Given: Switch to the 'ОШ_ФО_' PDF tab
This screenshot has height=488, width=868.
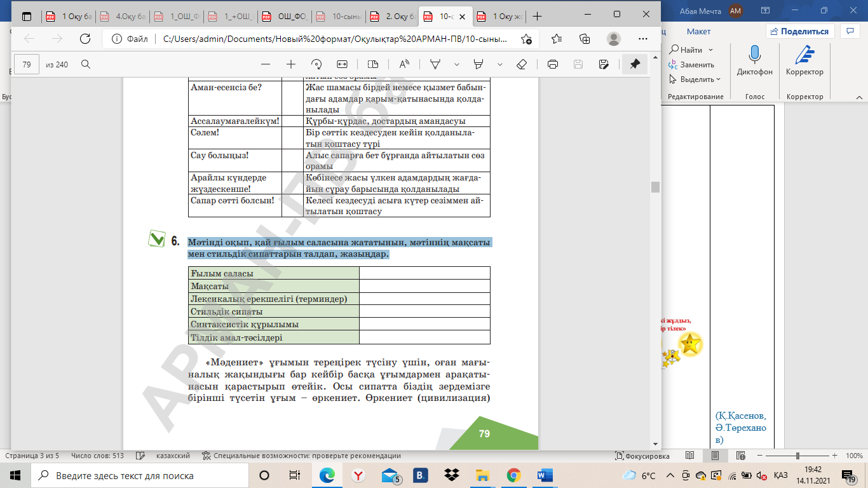Looking at the screenshot, I should pyautogui.click(x=285, y=17).
